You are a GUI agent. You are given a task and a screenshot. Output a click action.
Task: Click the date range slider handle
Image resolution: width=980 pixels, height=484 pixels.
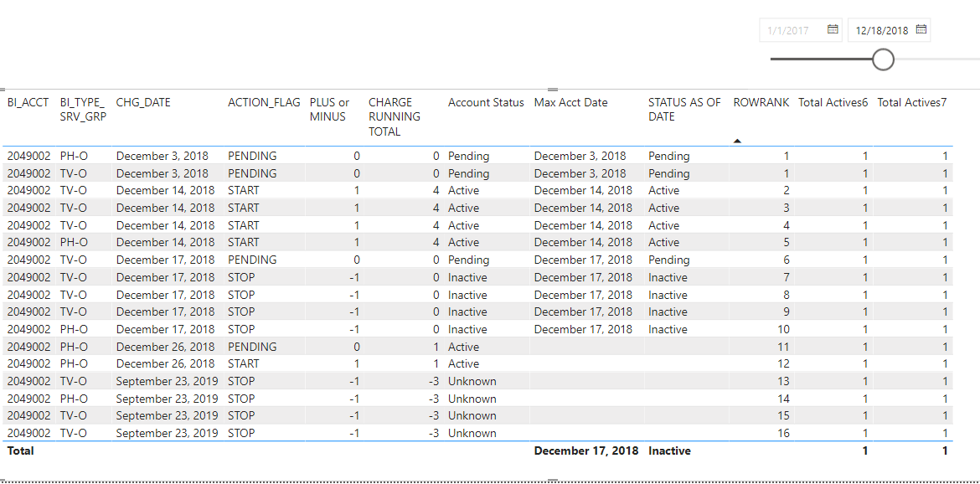pyautogui.click(x=883, y=59)
